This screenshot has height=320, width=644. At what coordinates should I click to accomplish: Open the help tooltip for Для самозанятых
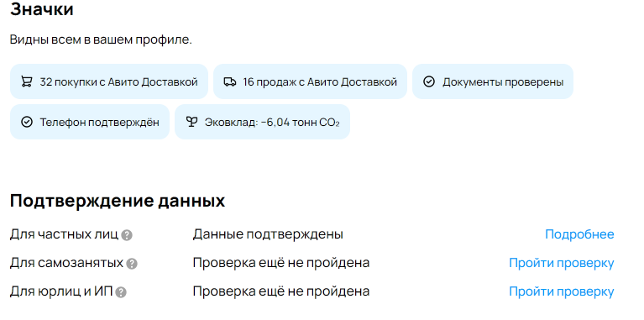tap(132, 264)
